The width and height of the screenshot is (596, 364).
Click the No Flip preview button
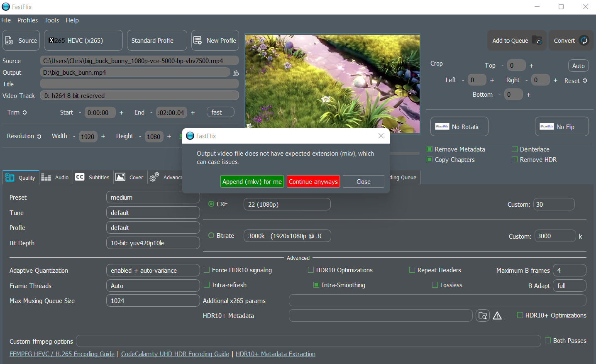pyautogui.click(x=562, y=126)
